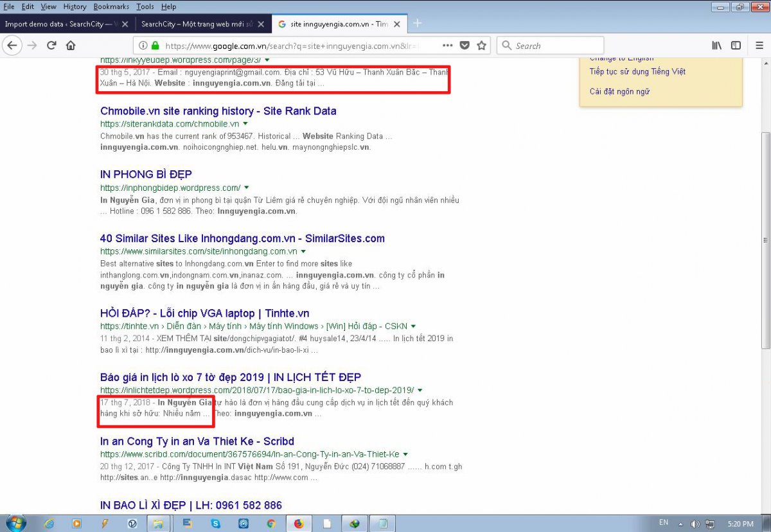Click the EN language indicator
This screenshot has width=771, height=532.
(x=664, y=522)
